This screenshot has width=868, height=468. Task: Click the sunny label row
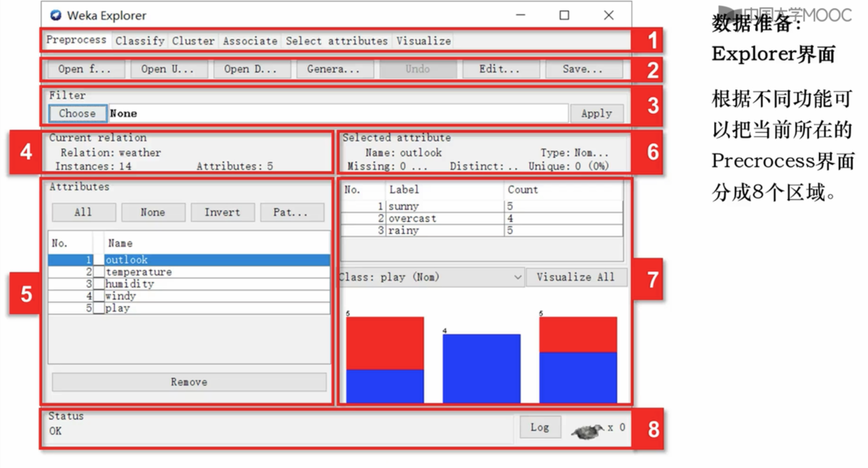point(482,206)
